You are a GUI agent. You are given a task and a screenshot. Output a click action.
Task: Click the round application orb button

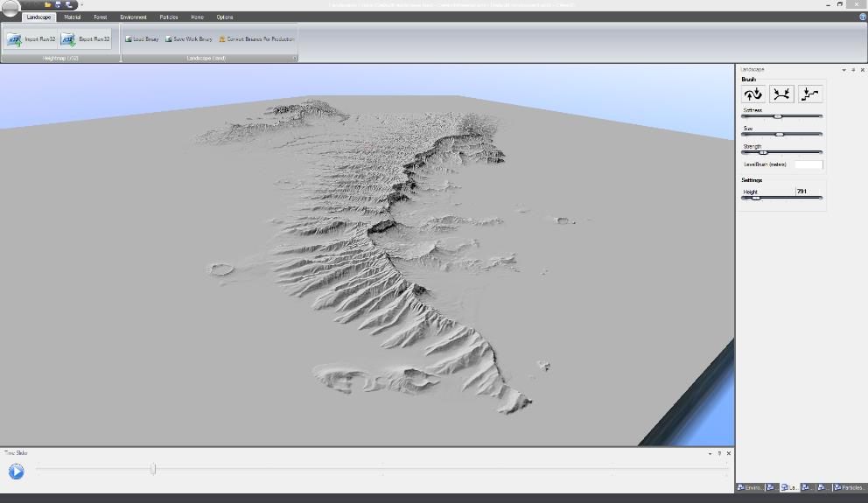click(10, 9)
